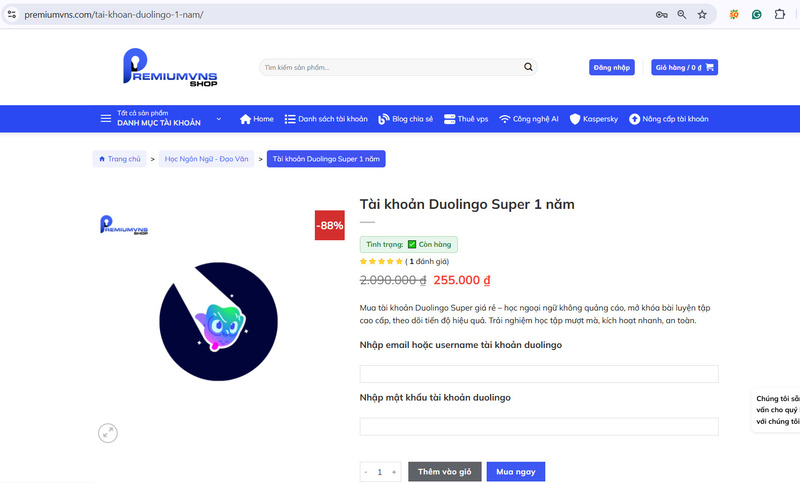This screenshot has height=483, width=800.
Task: Click the Mua ngay button
Action: coord(516,472)
